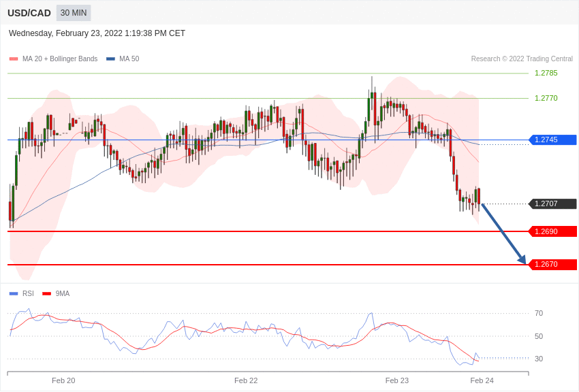Click the MA 20 + Bollinger Bands legend label
The width and height of the screenshot is (579, 392).
pos(60,59)
